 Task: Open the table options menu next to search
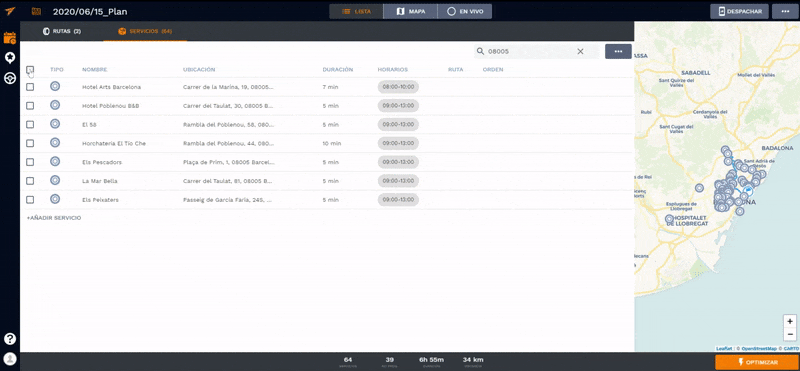(618, 51)
